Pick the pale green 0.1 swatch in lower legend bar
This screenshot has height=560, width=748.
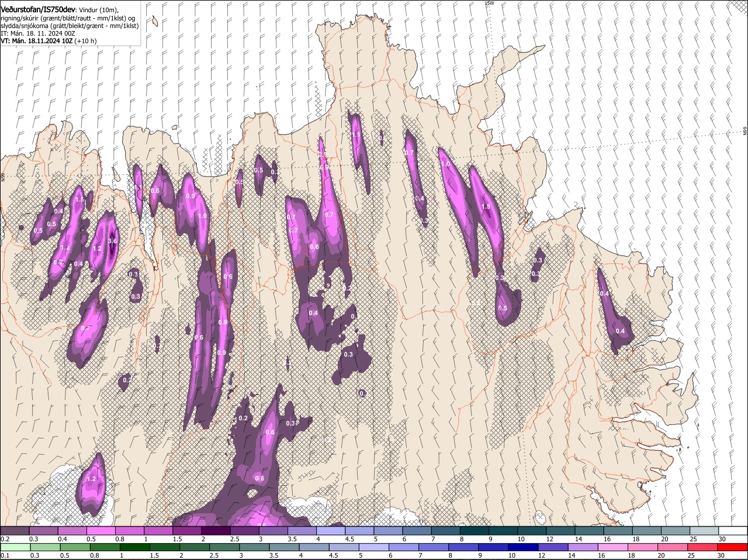point(15,547)
